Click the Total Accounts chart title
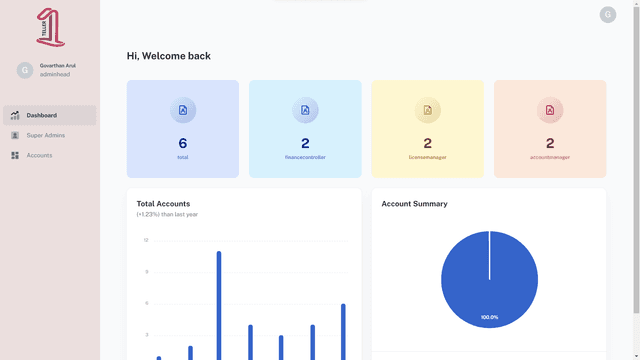Image resolution: width=640 pixels, height=360 pixels. [x=163, y=204]
